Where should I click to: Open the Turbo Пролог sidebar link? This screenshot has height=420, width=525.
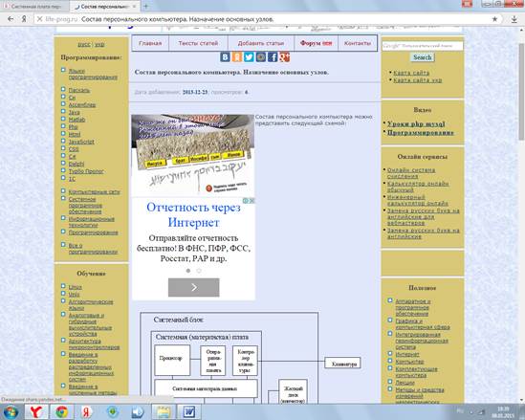[x=86, y=171]
